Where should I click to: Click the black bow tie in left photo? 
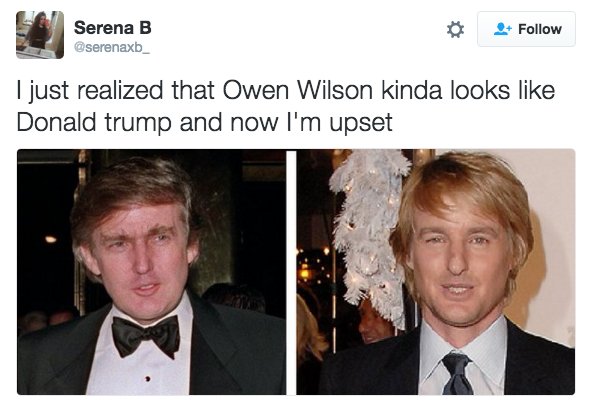pyautogui.click(x=146, y=336)
